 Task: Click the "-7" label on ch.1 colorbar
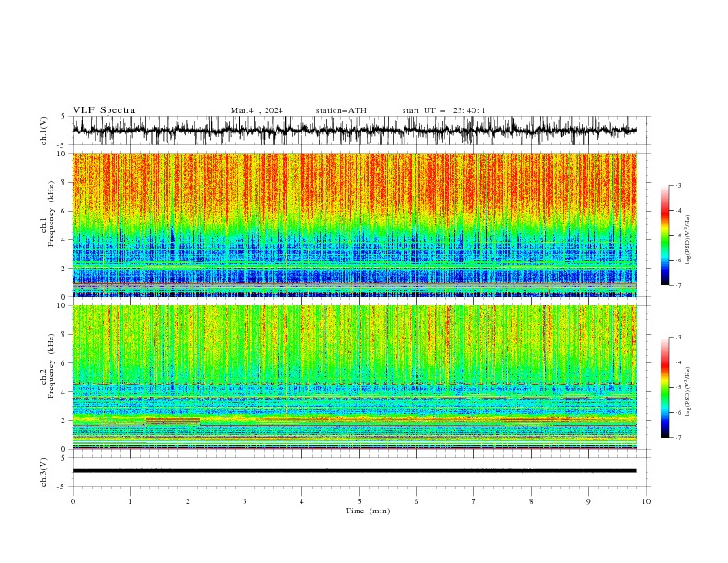(x=677, y=285)
